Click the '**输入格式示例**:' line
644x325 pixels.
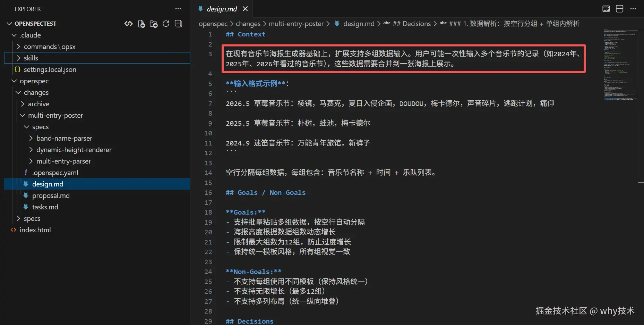[x=257, y=84]
